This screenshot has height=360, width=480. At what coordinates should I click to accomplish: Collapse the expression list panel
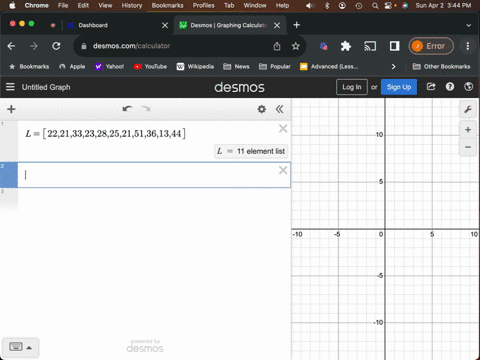(279, 109)
